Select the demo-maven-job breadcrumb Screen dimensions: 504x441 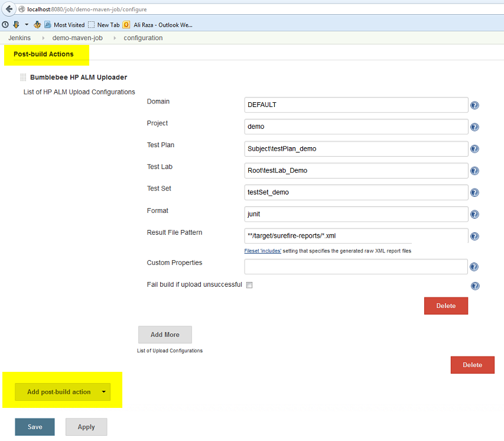77,37
